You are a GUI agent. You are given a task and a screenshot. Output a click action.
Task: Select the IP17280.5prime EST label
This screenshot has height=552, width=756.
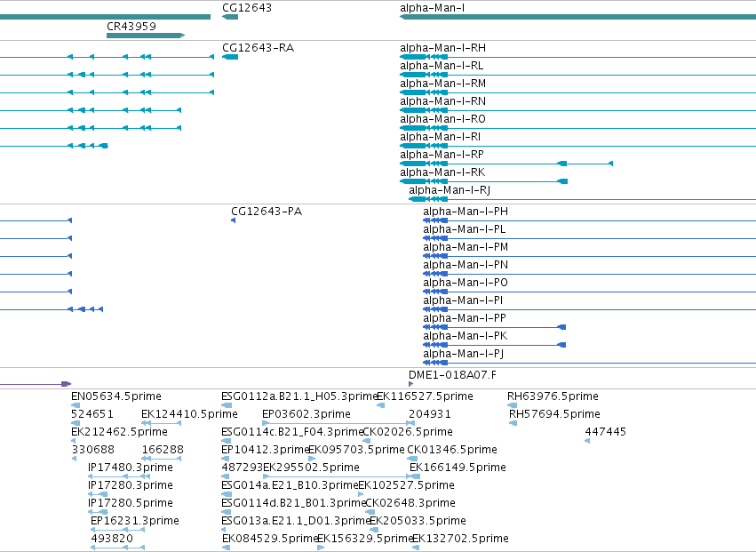[x=131, y=503]
